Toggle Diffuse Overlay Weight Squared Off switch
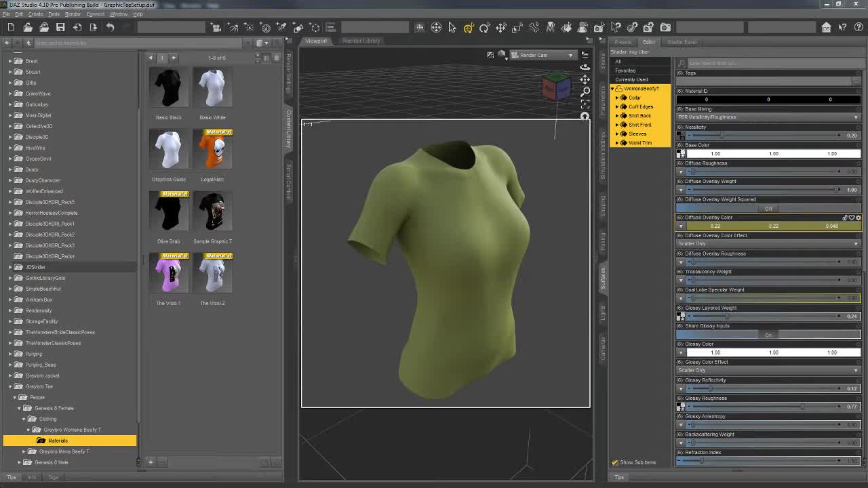Screen dimensions: 868x488 768,208
